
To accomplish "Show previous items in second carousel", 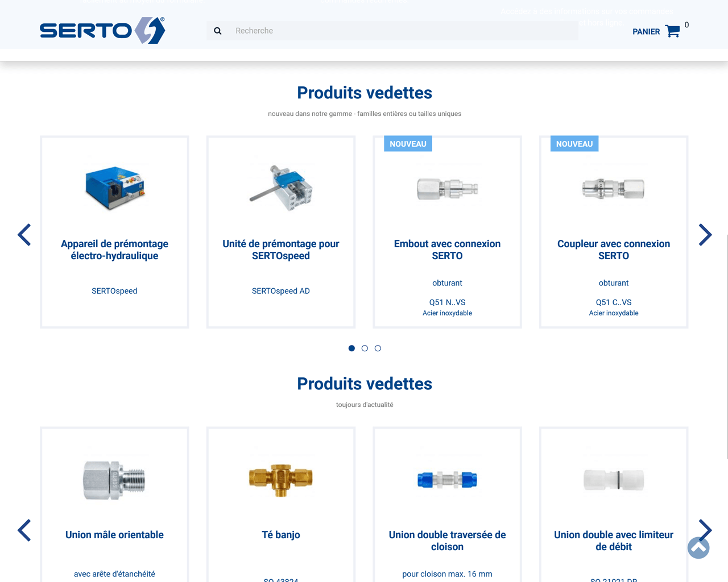I will point(24,530).
